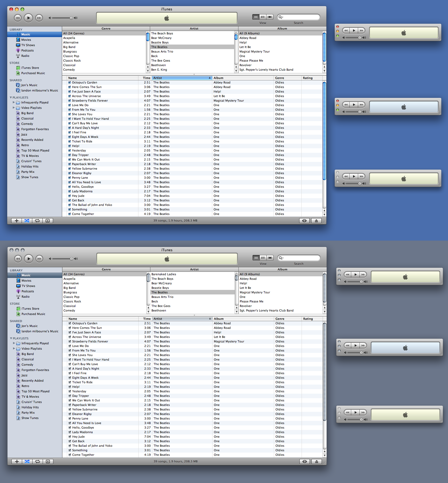Uncheck Yesterday checkbox in top iTunes window
Viewport: 448px width, 483px height.
click(x=70, y=150)
